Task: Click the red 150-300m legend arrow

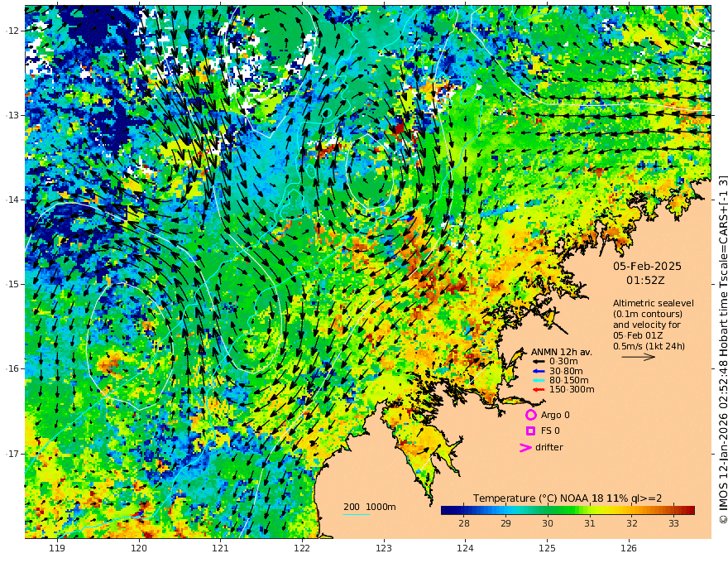Action: [x=539, y=390]
